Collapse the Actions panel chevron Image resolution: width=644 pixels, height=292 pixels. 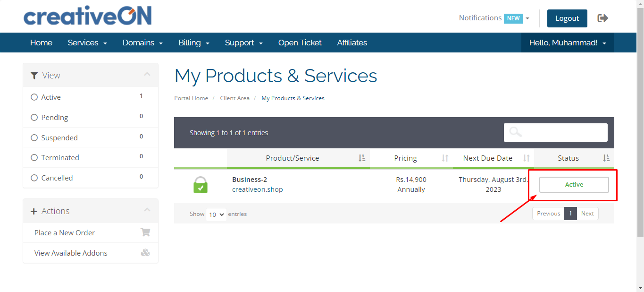[x=147, y=210]
